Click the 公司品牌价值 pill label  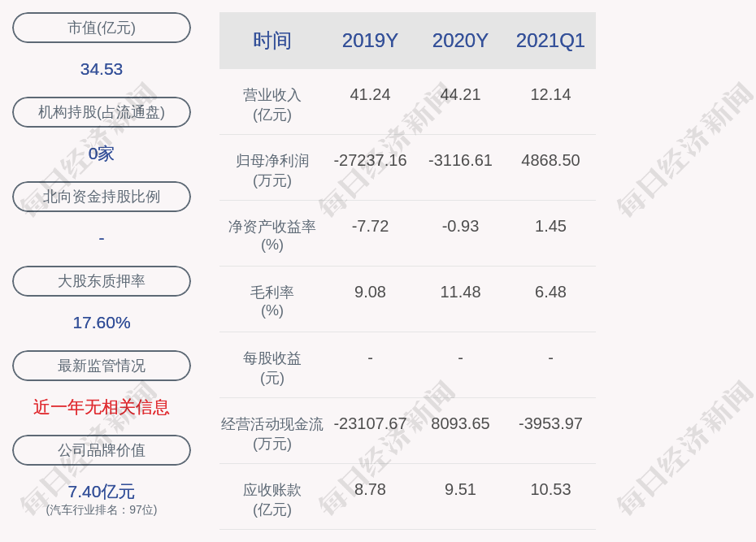click(102, 450)
